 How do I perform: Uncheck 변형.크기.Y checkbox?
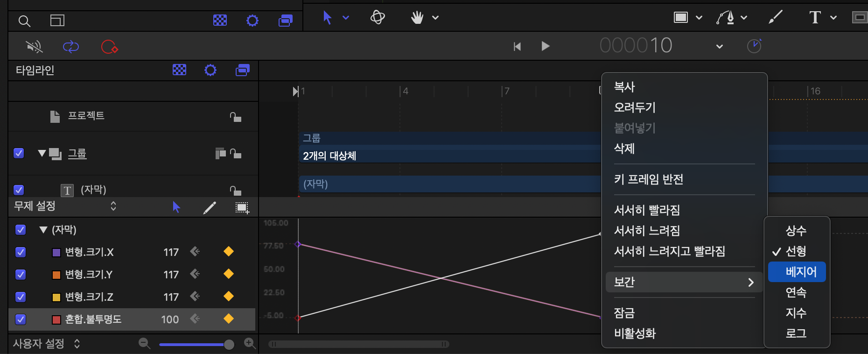[x=21, y=275]
